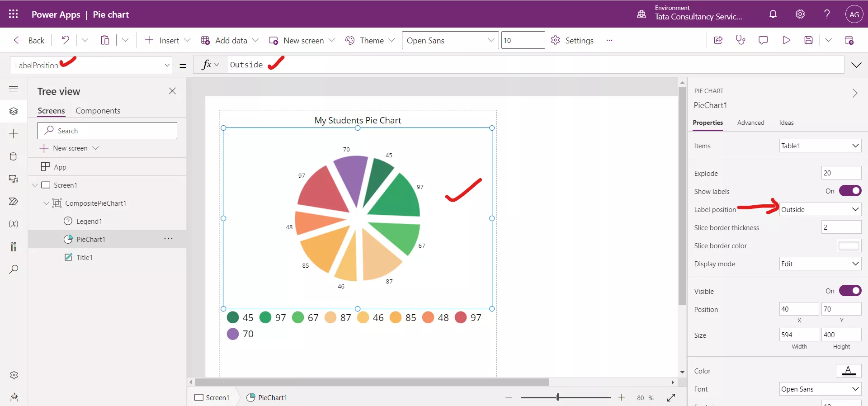The height and width of the screenshot is (406, 868).
Task: Open the App checker stethoscope icon
Action: (x=741, y=40)
